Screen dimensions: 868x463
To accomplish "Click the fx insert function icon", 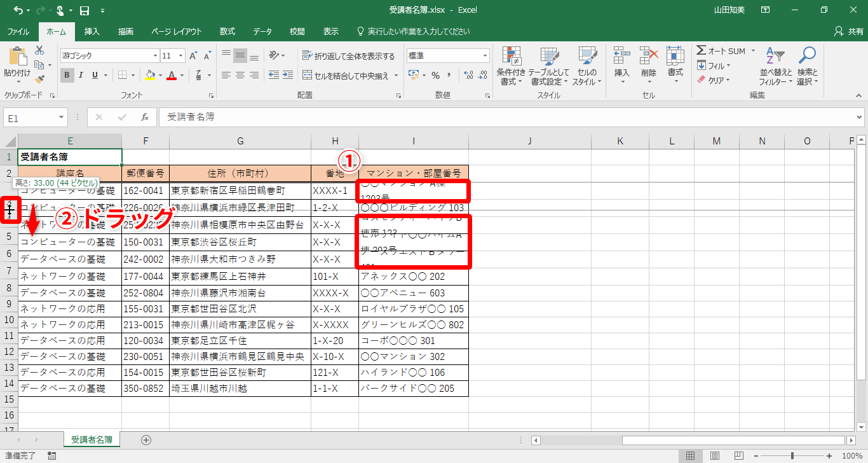I will pos(145,118).
